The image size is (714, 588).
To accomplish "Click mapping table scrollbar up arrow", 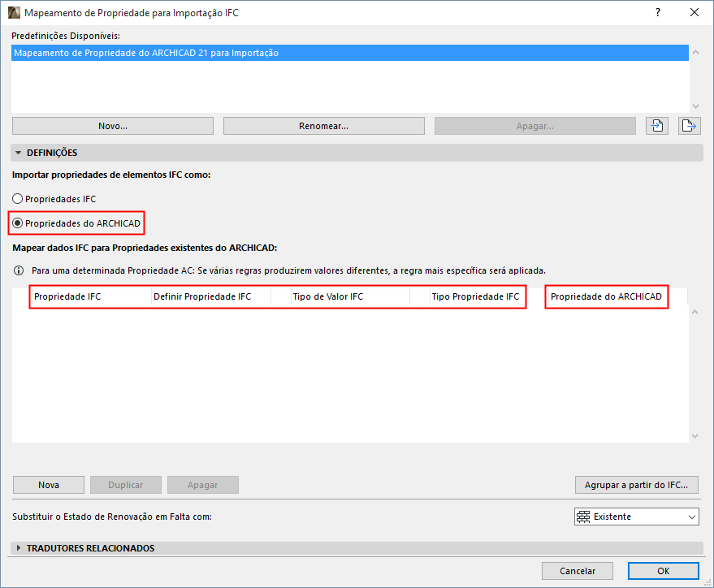I will click(x=695, y=312).
